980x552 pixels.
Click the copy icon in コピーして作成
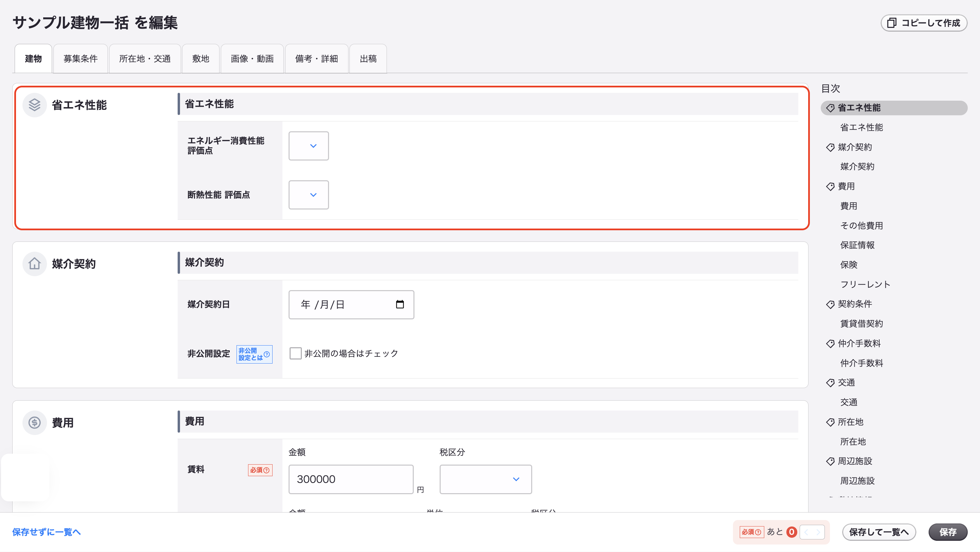892,23
